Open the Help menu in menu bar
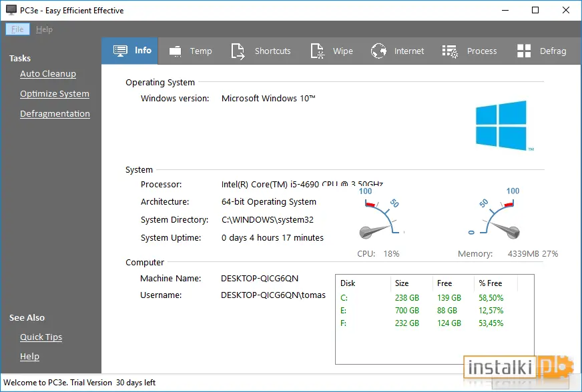The height and width of the screenshot is (392, 582). click(44, 29)
